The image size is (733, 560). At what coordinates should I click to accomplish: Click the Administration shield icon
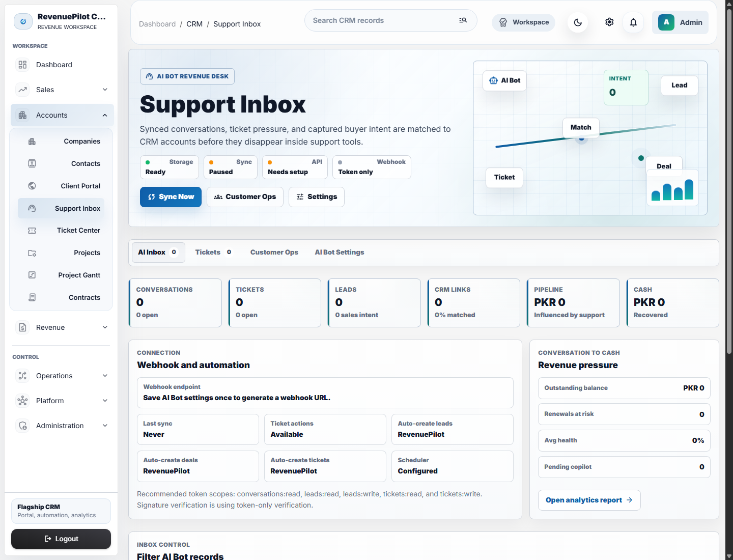tap(22, 426)
